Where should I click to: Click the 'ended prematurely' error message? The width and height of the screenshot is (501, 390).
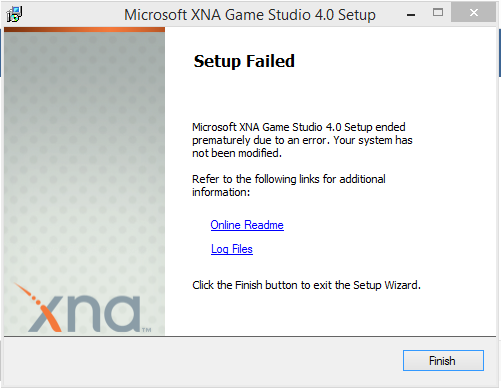(302, 140)
